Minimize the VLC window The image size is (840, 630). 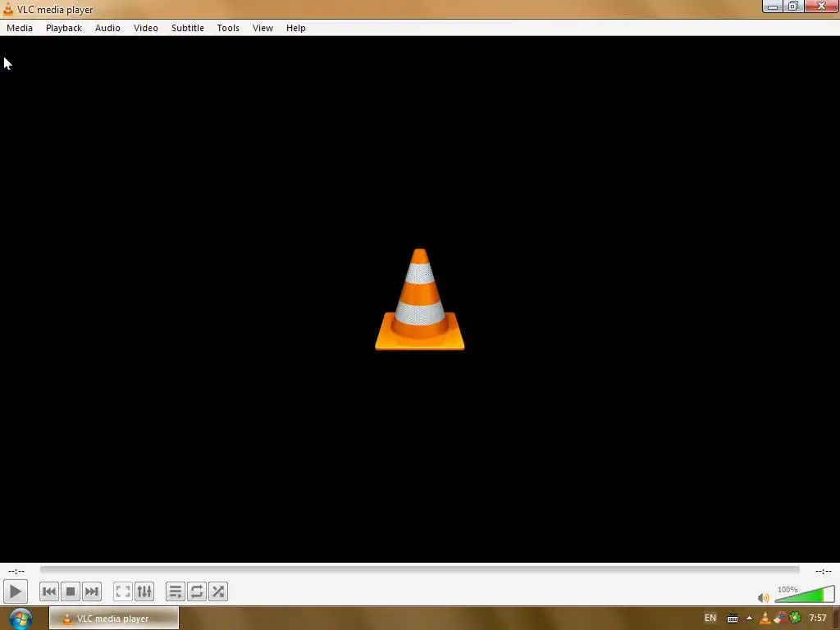click(773, 7)
